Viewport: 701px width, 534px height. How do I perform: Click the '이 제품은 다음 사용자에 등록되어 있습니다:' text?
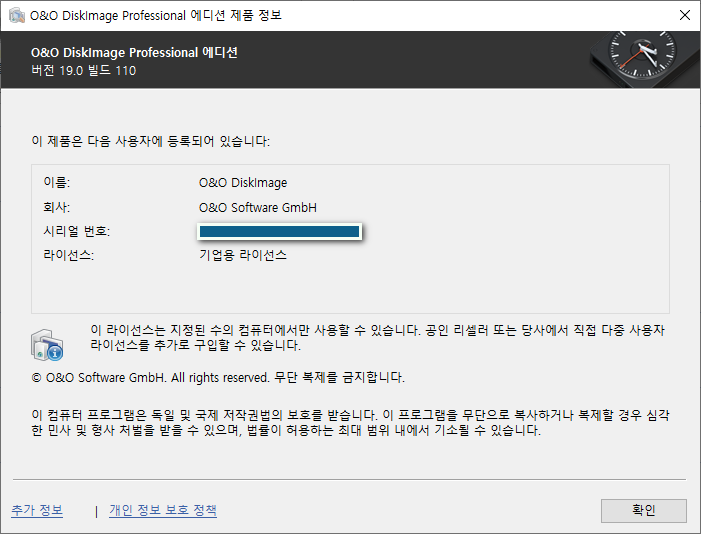click(x=151, y=141)
